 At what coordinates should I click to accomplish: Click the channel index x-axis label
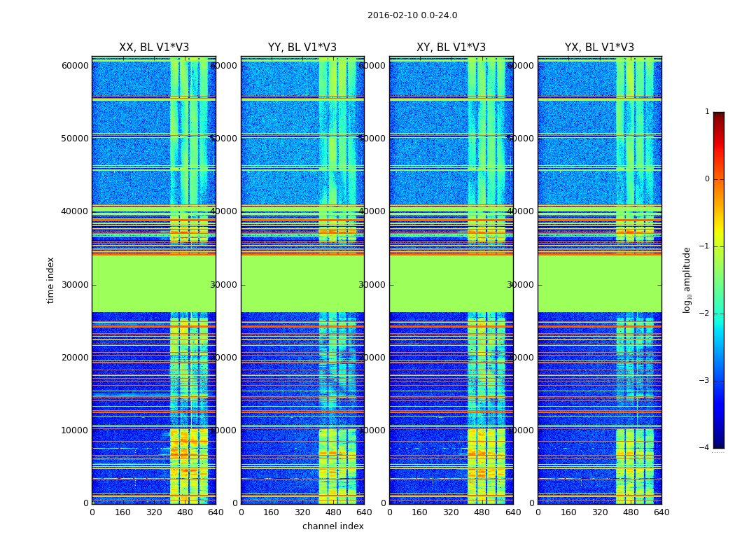click(x=333, y=526)
